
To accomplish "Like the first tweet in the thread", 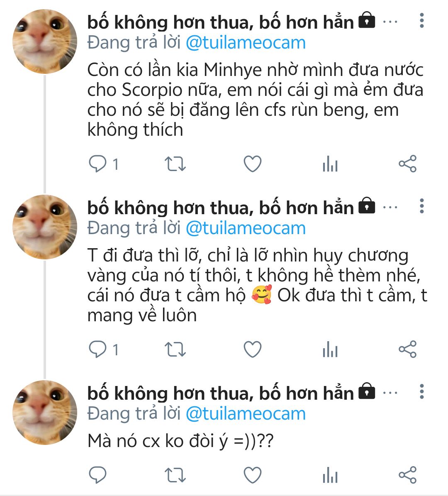I will coord(252,164).
